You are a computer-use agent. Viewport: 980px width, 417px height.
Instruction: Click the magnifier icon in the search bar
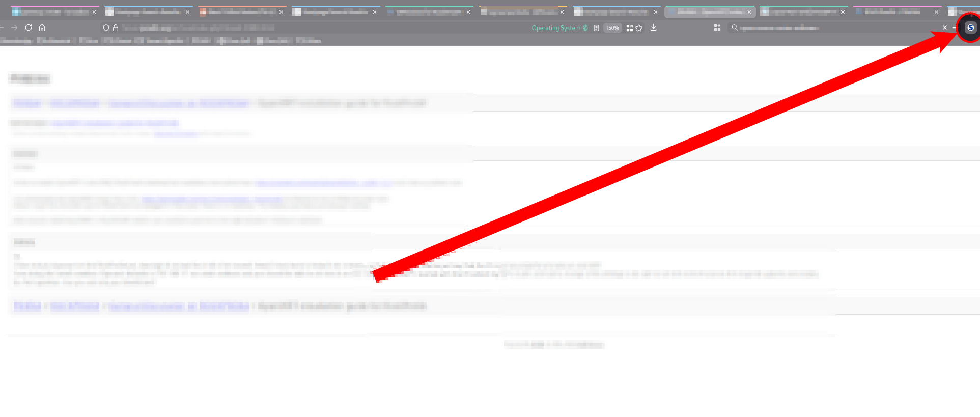735,28
